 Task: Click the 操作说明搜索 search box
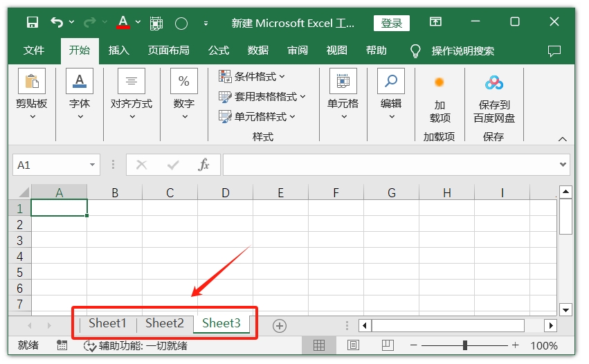point(463,51)
